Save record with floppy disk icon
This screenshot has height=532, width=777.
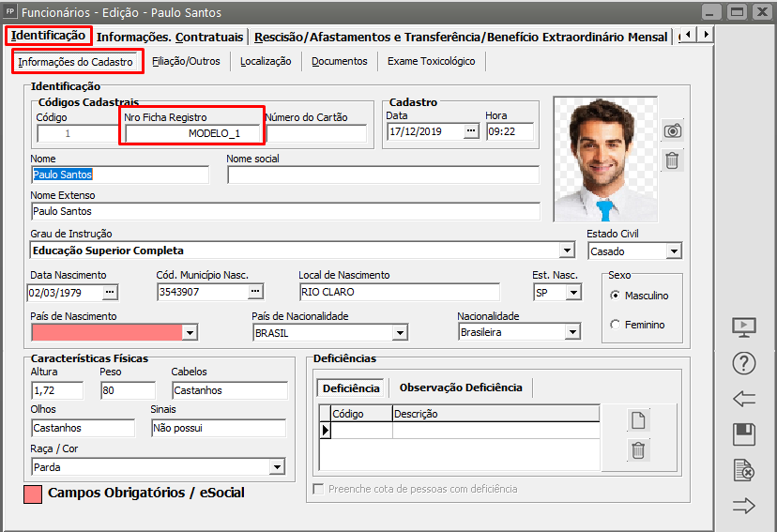coord(744,434)
